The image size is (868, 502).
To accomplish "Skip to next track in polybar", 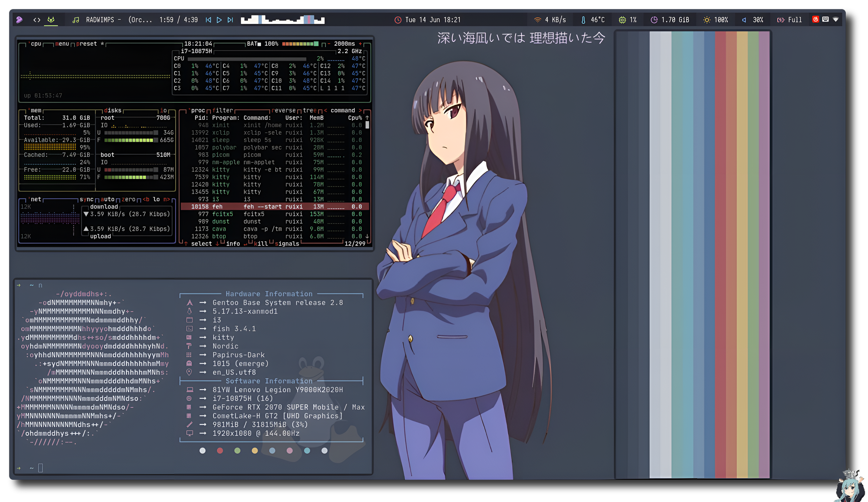I will click(x=230, y=20).
